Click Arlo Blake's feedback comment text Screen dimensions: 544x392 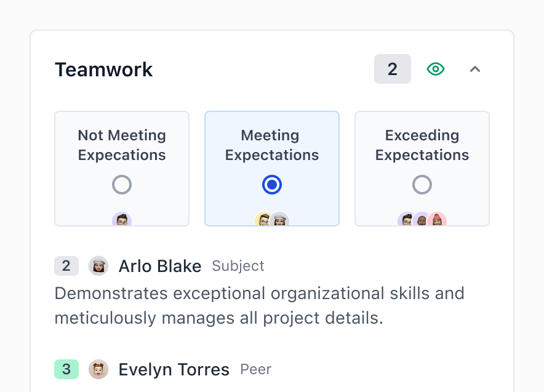pyautogui.click(x=258, y=305)
